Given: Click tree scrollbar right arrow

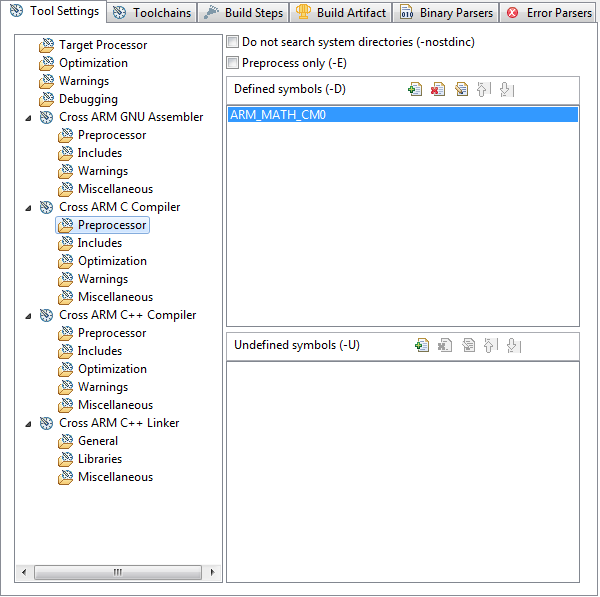Looking at the screenshot, I should point(212,573).
